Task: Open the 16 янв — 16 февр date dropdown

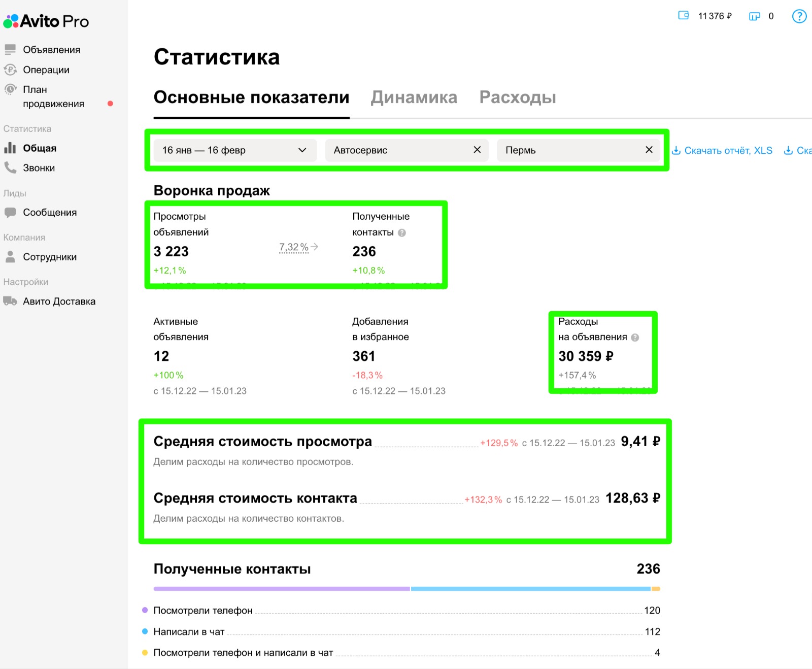Action: click(235, 150)
